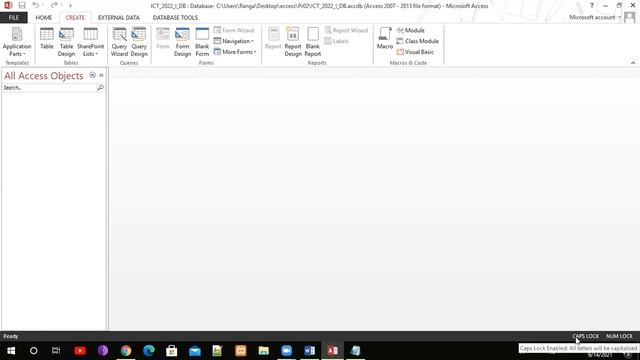Insert a new Module
Viewport: 640px width, 360px height.
[411, 30]
